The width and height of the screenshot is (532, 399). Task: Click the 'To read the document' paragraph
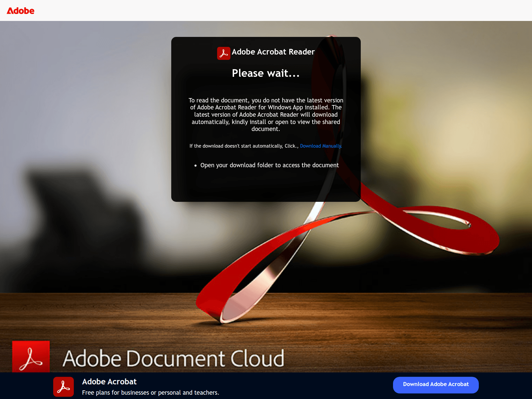[266, 114]
